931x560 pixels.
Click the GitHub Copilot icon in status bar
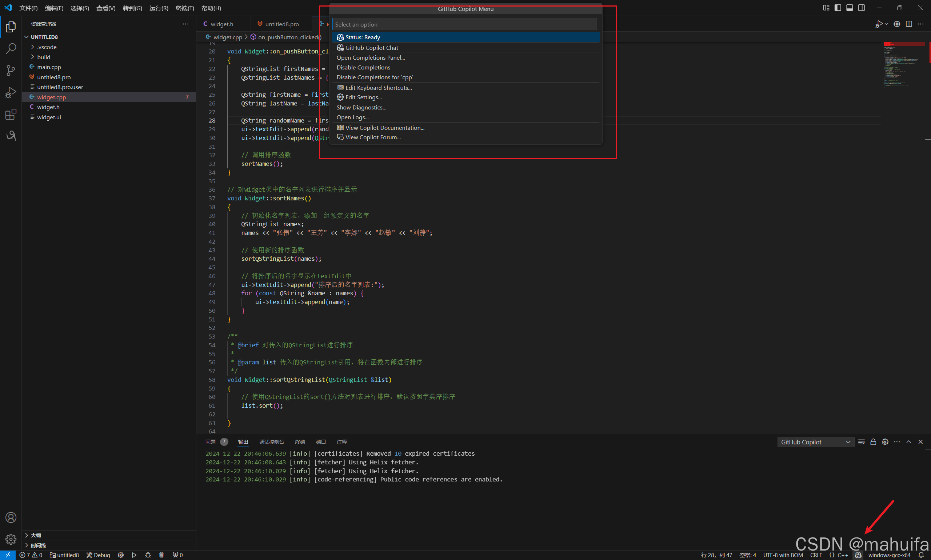point(858,555)
